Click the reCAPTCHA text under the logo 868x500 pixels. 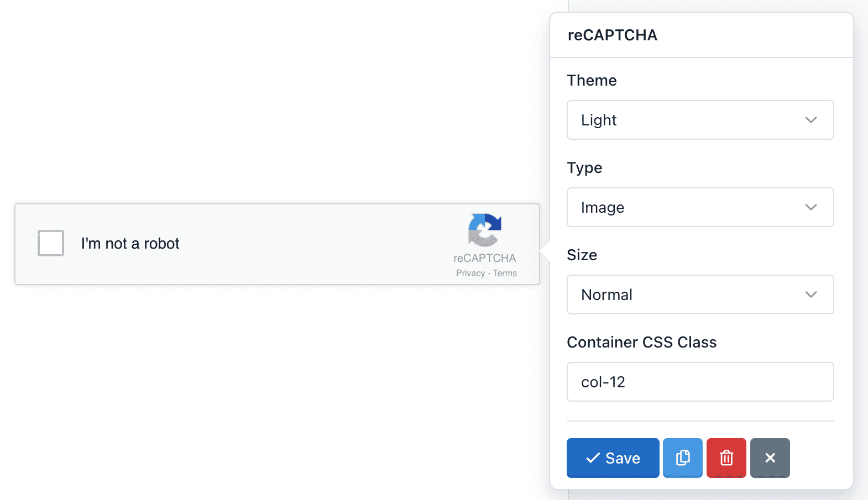click(484, 258)
